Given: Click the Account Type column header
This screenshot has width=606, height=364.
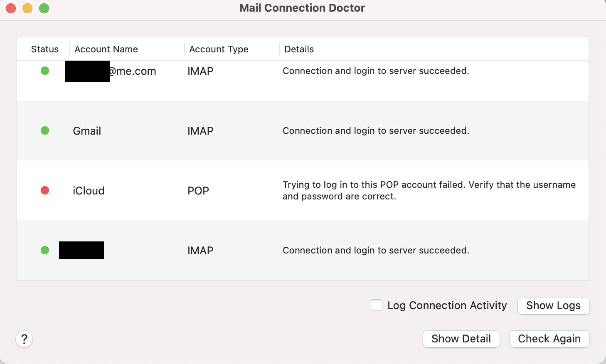Looking at the screenshot, I should 219,49.
